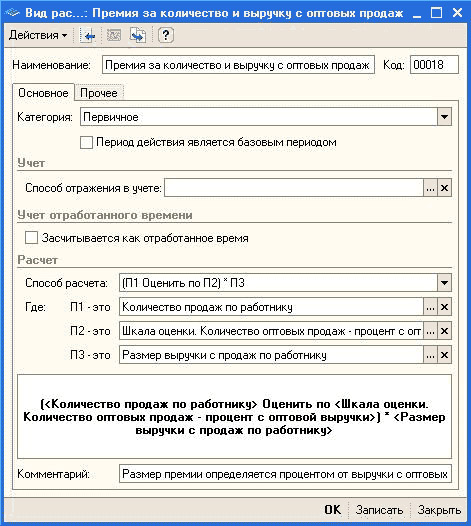Click the 1C window icon in title bar
471x526 pixels.
(13, 13)
